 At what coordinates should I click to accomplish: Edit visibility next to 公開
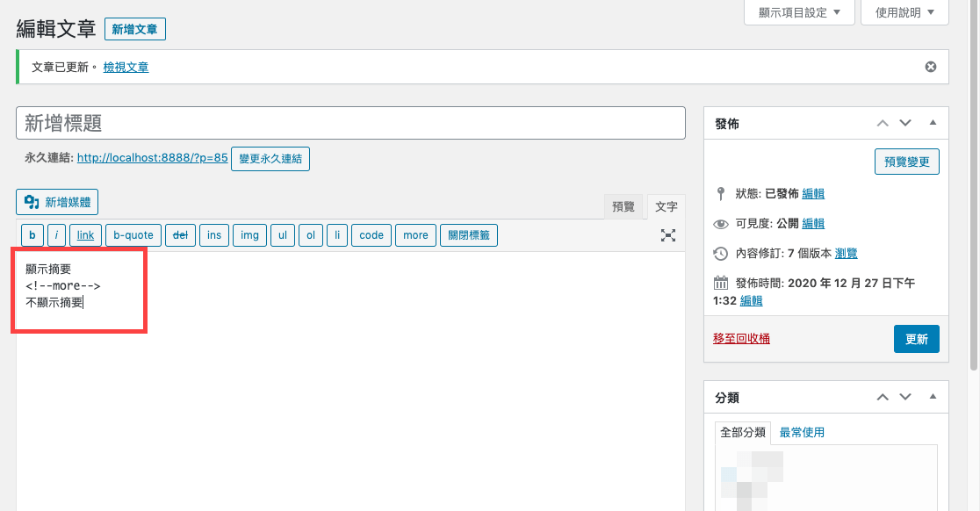[x=813, y=224]
